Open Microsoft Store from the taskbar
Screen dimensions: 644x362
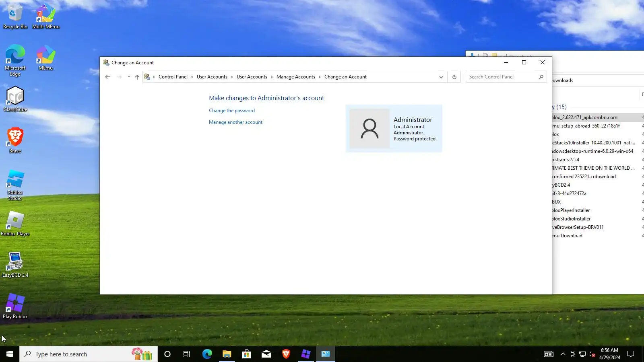[x=246, y=354]
